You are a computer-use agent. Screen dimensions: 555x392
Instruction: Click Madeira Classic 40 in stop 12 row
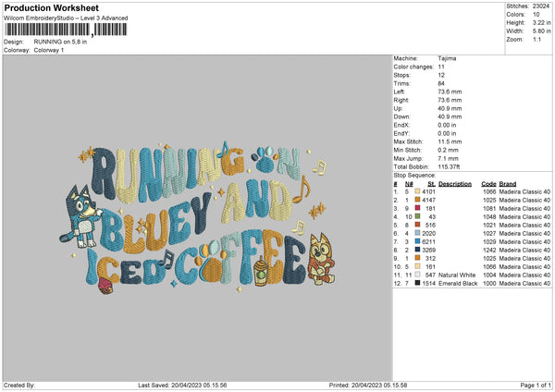[524, 284]
